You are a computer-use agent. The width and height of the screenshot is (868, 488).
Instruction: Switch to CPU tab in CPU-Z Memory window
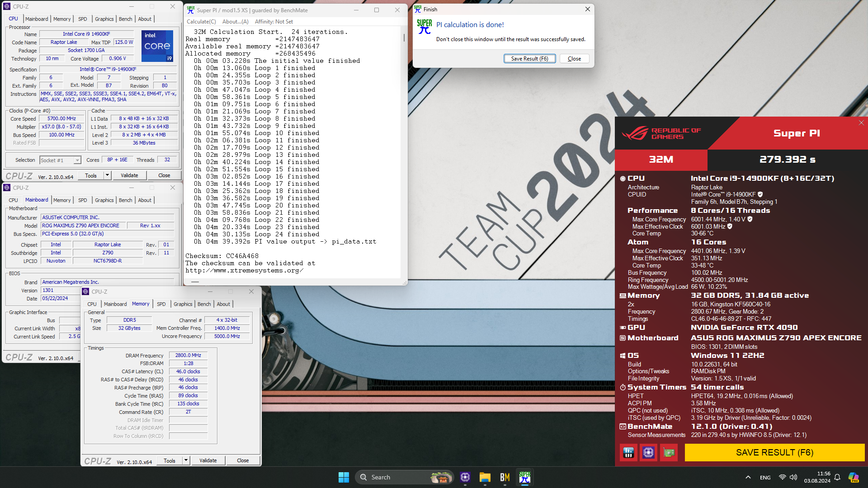click(x=92, y=304)
